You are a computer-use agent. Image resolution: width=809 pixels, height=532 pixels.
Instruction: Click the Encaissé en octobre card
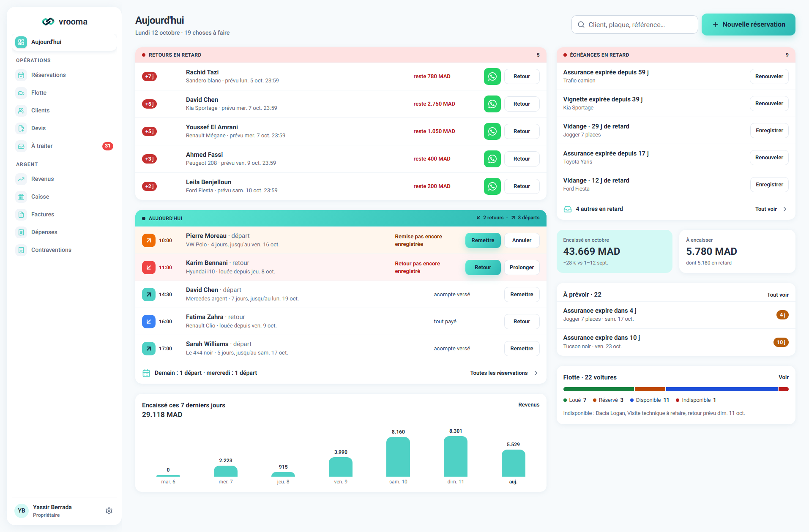[615, 251]
